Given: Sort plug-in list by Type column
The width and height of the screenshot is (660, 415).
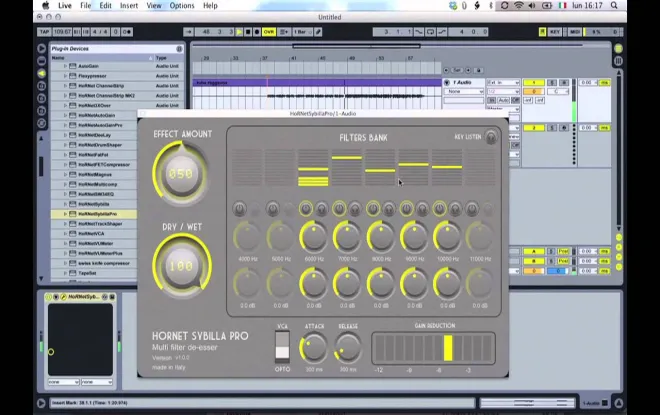Looking at the screenshot, I should [168, 58].
